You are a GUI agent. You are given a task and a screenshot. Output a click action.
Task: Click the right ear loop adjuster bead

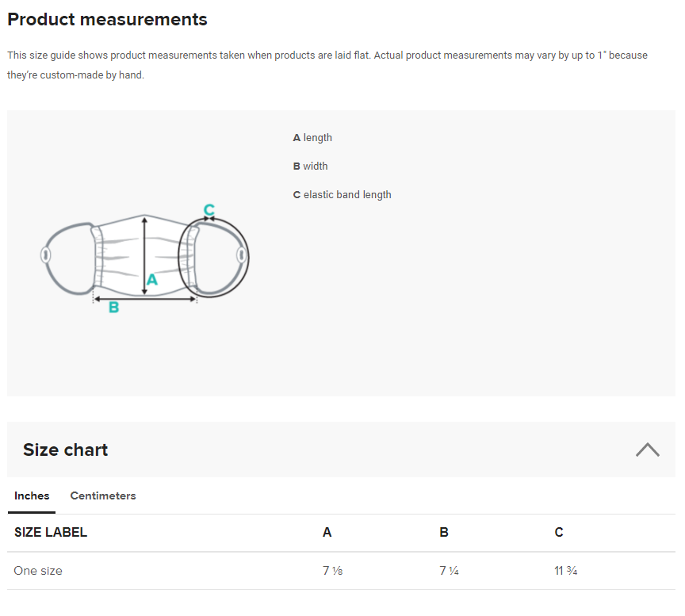click(242, 255)
